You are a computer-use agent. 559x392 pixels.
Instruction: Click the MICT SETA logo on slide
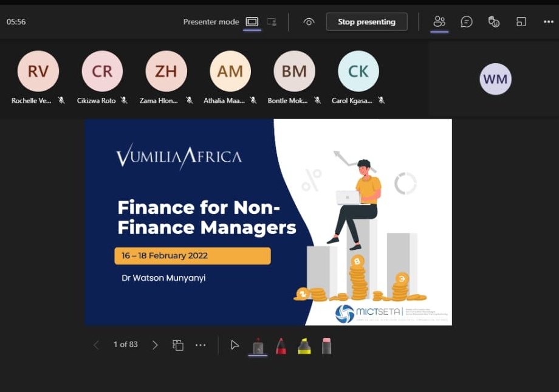click(391, 313)
